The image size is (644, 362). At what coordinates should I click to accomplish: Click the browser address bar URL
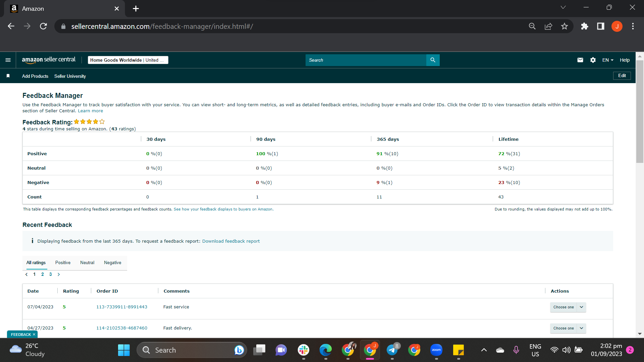tap(162, 26)
